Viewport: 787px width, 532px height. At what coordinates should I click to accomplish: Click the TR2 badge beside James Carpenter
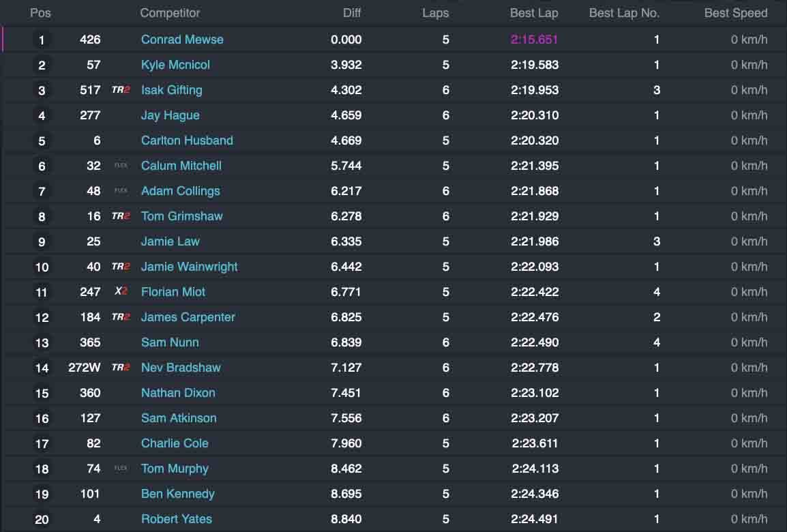click(x=121, y=317)
